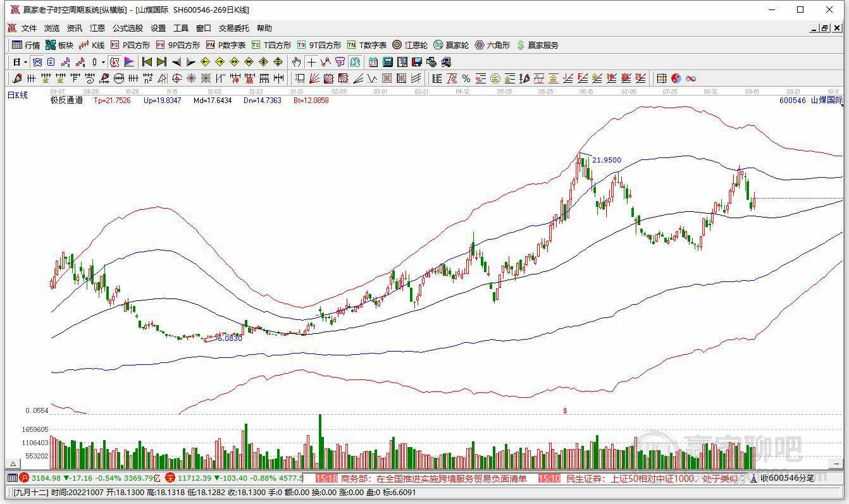Open the 浏览 menu
The height and width of the screenshot is (504, 849).
[x=52, y=28]
